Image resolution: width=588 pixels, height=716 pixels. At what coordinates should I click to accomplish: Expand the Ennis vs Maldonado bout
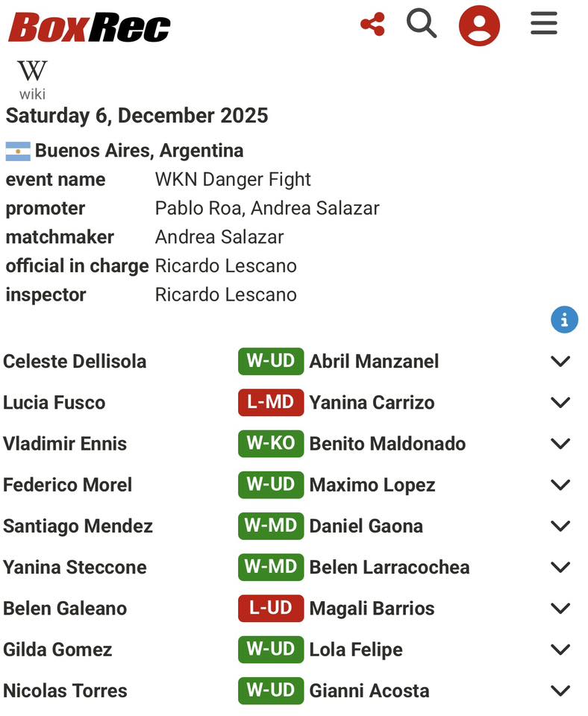[560, 444]
